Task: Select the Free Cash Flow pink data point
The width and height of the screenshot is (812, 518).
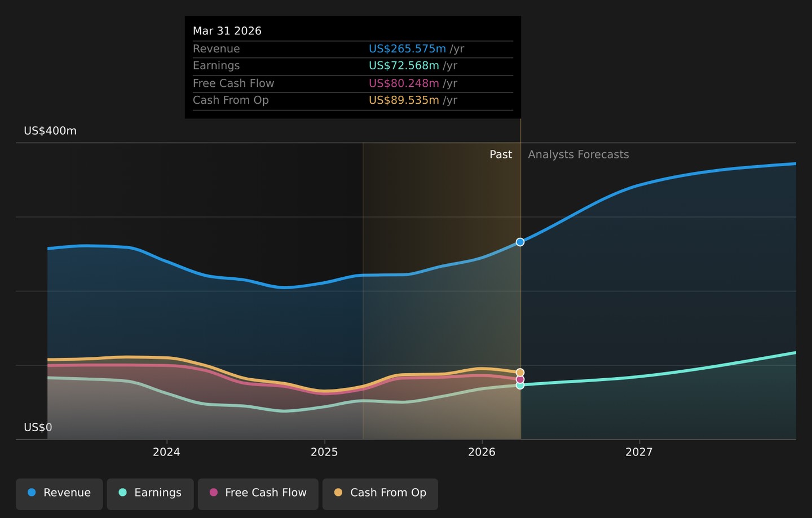Action: (x=520, y=379)
